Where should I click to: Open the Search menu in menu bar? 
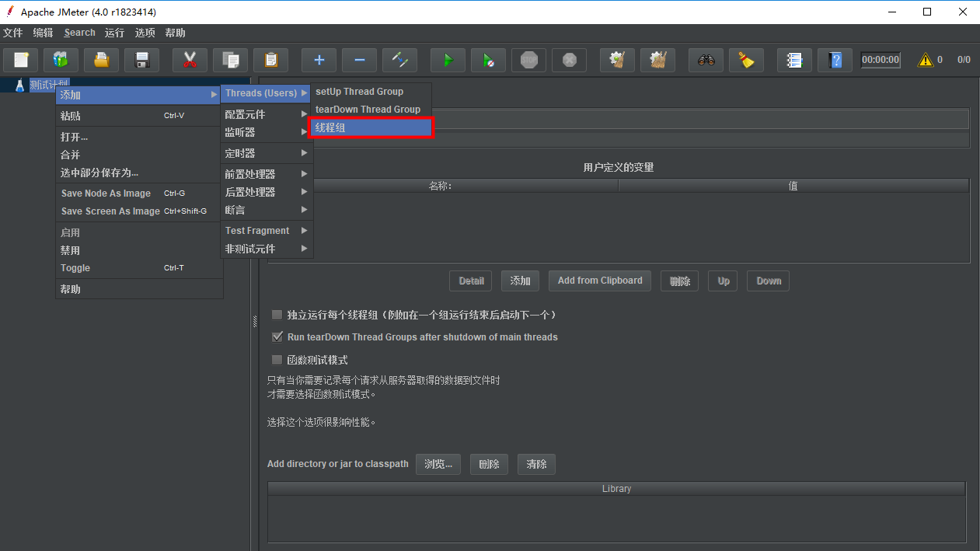pos(79,33)
